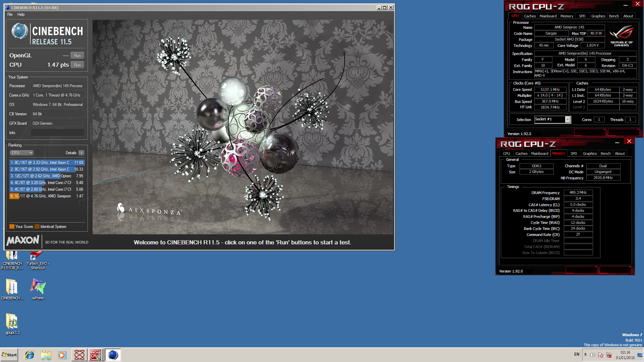Open About tab in top CPU-Z window
The width and height of the screenshot is (644, 362).
[628, 16]
